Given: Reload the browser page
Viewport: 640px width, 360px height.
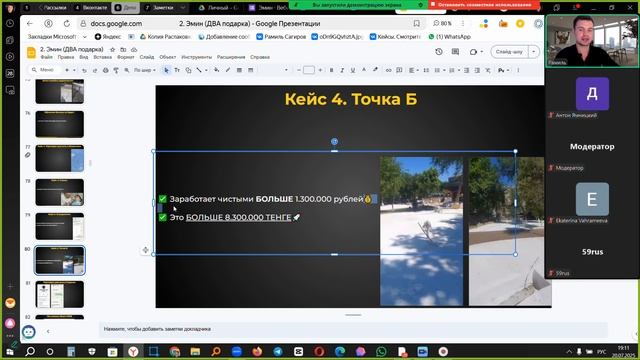Looking at the screenshot, I should click(x=67, y=24).
